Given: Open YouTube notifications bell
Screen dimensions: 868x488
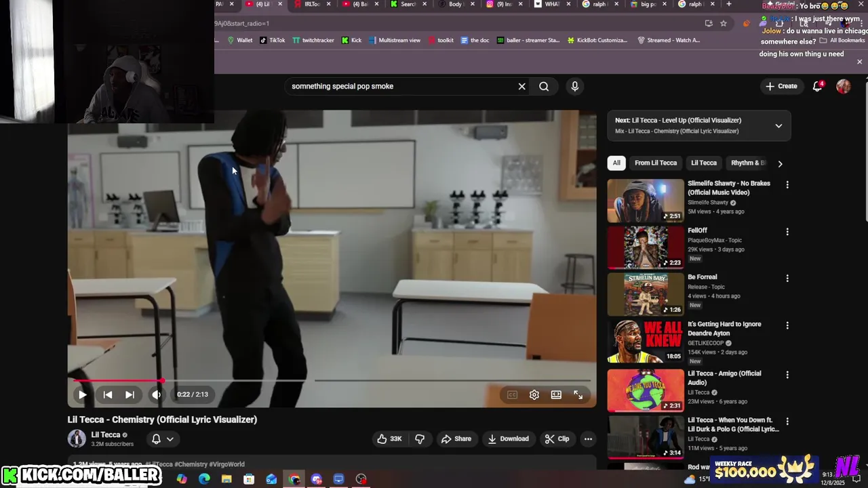Looking at the screenshot, I should pyautogui.click(x=817, y=86).
